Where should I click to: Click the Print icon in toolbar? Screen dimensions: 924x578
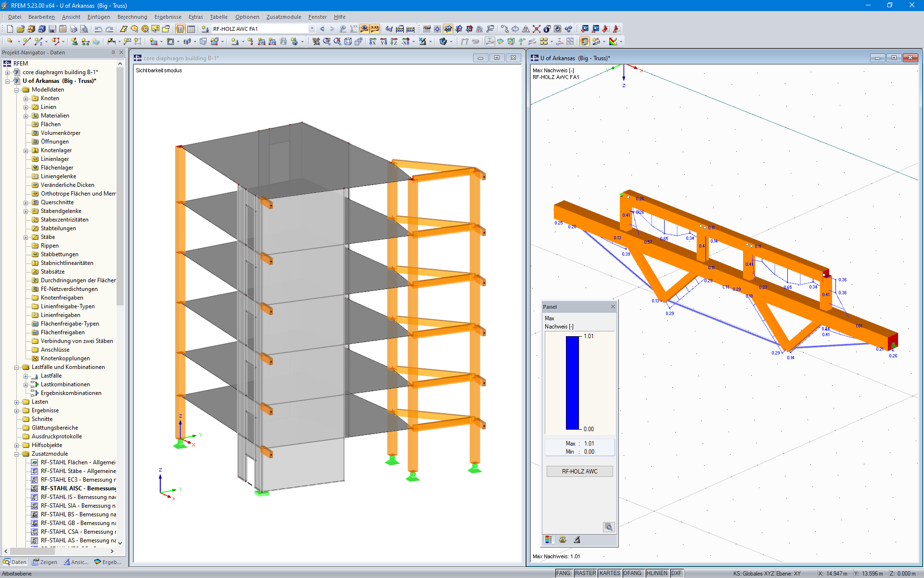click(x=73, y=29)
